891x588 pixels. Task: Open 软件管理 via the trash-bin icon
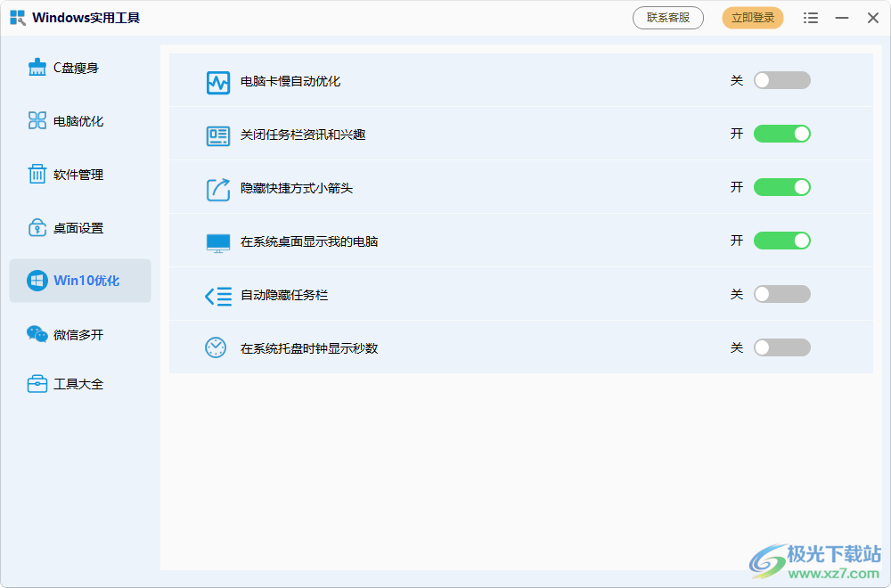(37, 174)
